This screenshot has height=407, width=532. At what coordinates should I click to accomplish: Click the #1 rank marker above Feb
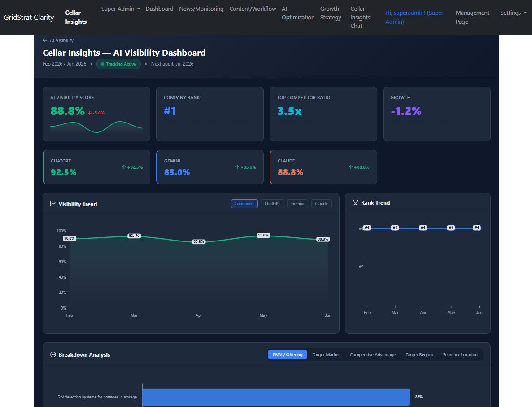[367, 228]
